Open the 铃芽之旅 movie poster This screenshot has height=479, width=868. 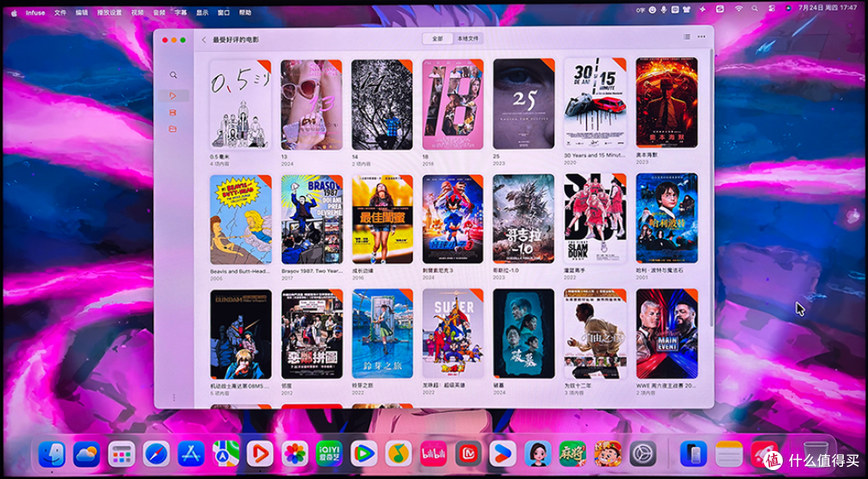pos(383,334)
